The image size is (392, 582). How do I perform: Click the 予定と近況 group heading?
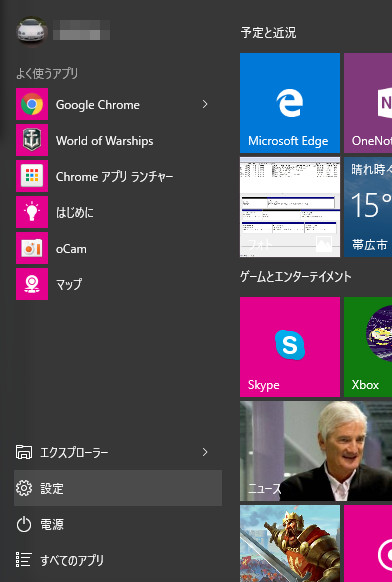268,33
